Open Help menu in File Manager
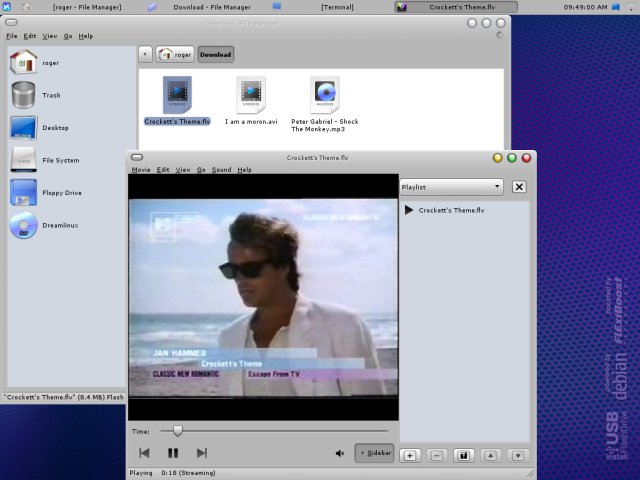This screenshot has height=480, width=640. tap(86, 36)
